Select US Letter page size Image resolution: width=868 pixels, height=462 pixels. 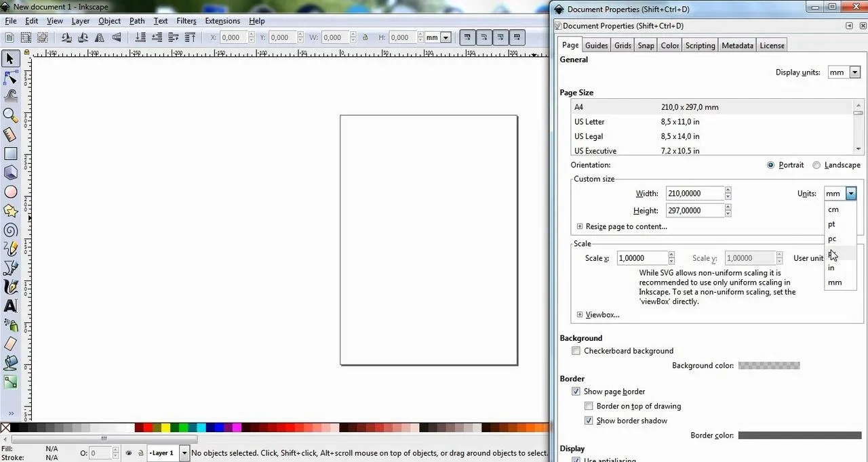[713, 122]
